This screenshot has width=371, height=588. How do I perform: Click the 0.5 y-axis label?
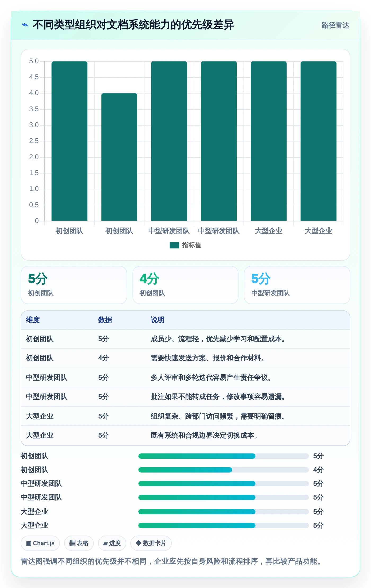[34, 205]
